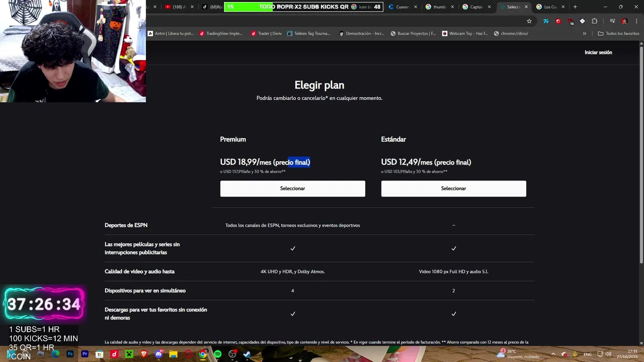
Task: Open Microsoft Store from the taskbar
Action: [100, 354]
